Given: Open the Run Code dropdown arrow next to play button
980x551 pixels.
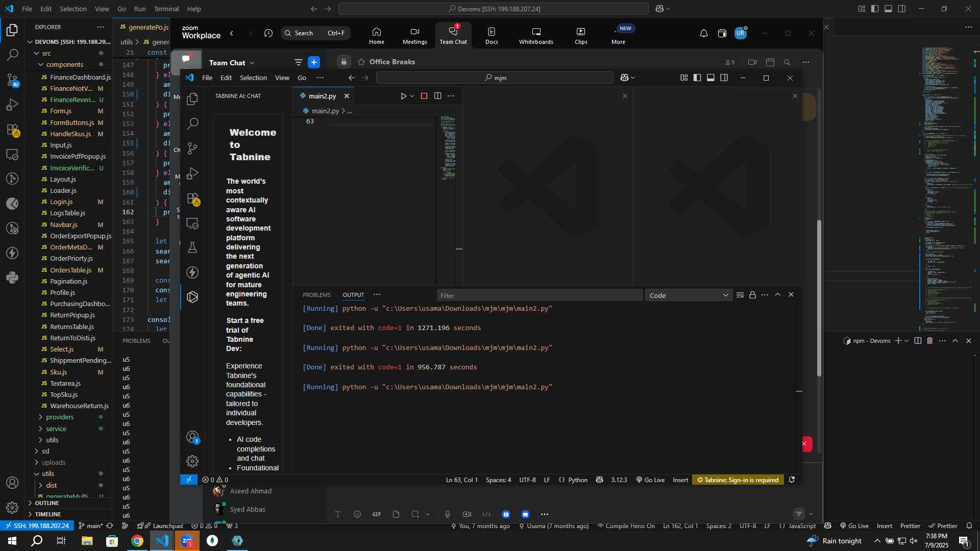Looking at the screenshot, I should pos(412,96).
